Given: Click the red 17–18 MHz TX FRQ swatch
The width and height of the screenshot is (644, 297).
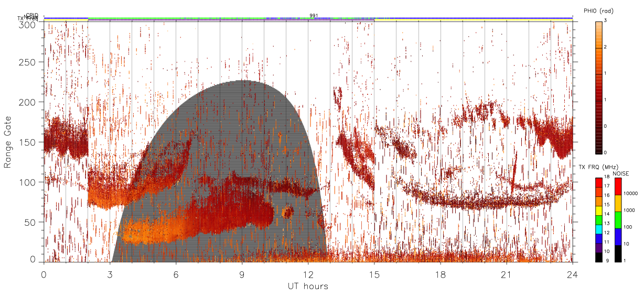Looking at the screenshot, I should (x=599, y=183).
